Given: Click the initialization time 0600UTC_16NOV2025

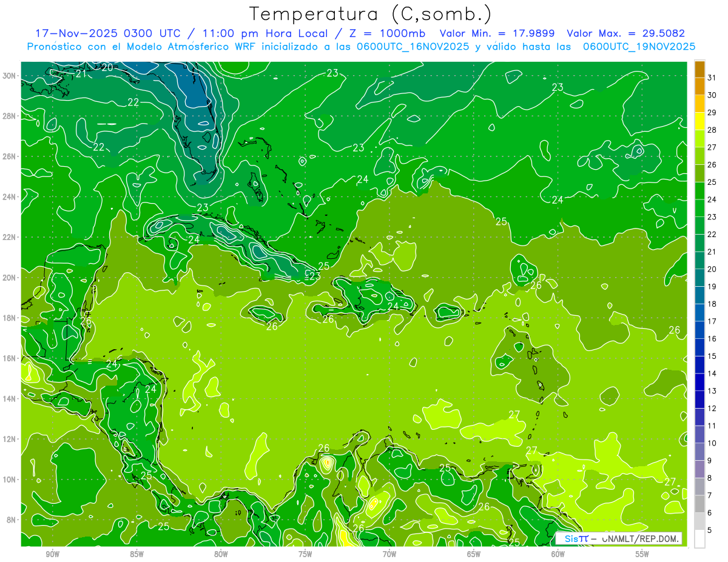Looking at the screenshot, I should [412, 47].
